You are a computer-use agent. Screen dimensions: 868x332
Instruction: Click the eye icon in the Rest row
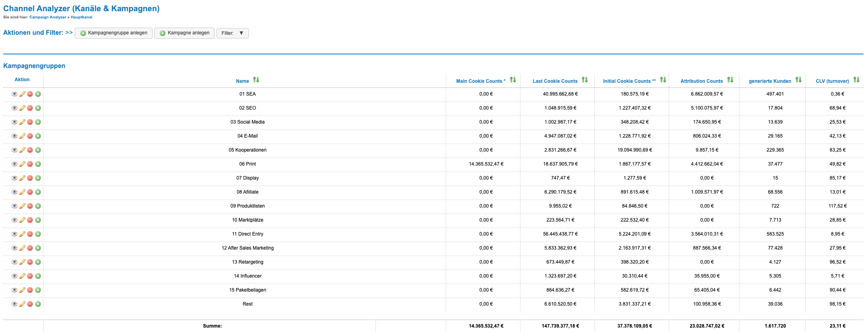click(14, 304)
